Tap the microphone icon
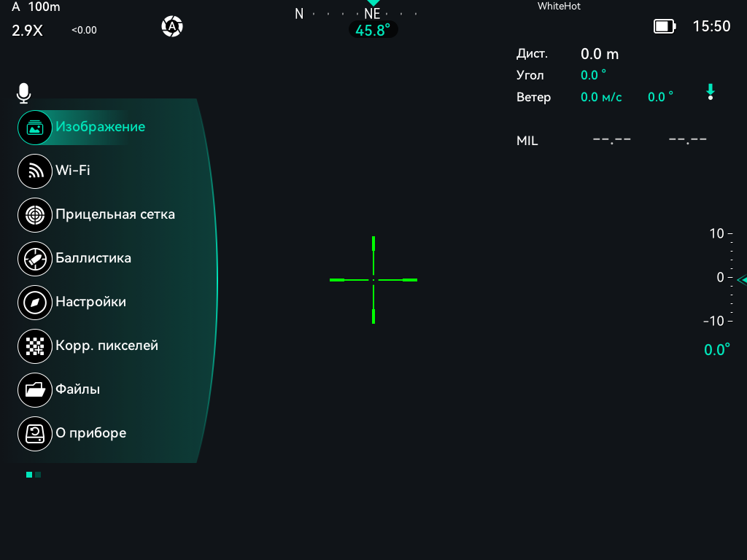The width and height of the screenshot is (747, 560). (23, 93)
